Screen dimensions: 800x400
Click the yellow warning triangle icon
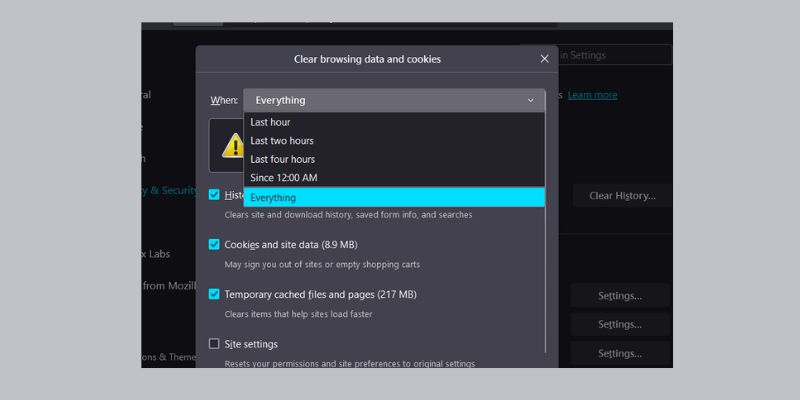point(231,146)
